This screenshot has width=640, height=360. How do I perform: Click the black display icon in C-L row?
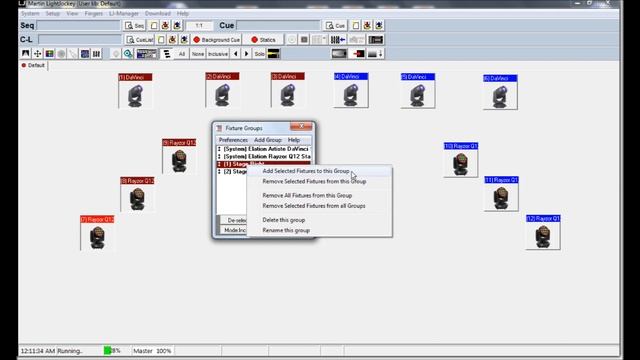(376, 40)
